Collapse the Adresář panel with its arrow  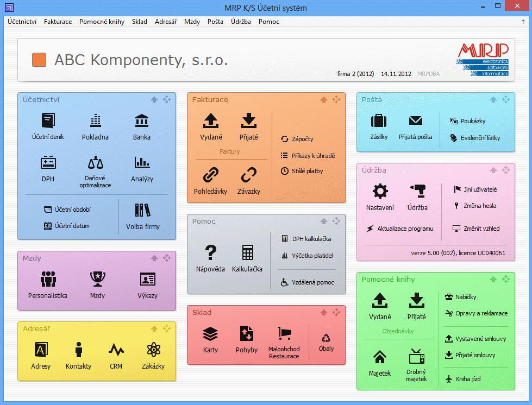pyautogui.click(x=154, y=329)
